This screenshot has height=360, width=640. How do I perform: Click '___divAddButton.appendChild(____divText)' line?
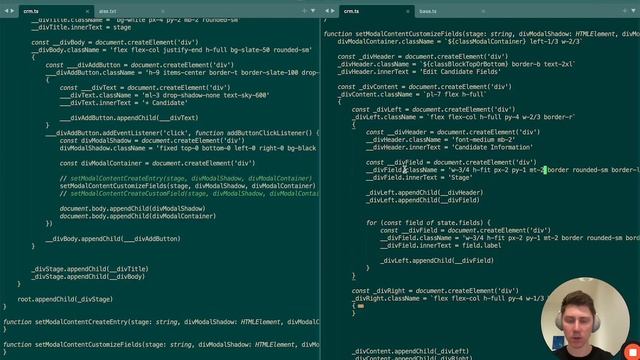click(129, 118)
